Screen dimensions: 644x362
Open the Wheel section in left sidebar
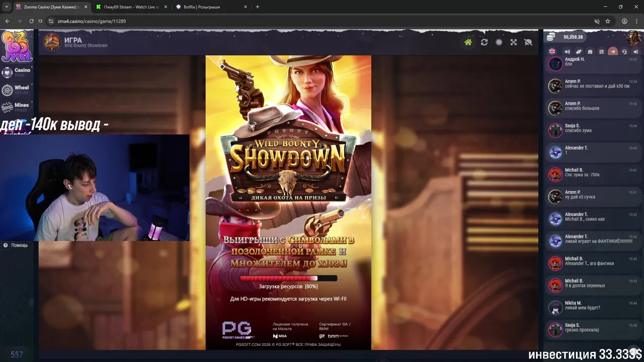(x=17, y=90)
